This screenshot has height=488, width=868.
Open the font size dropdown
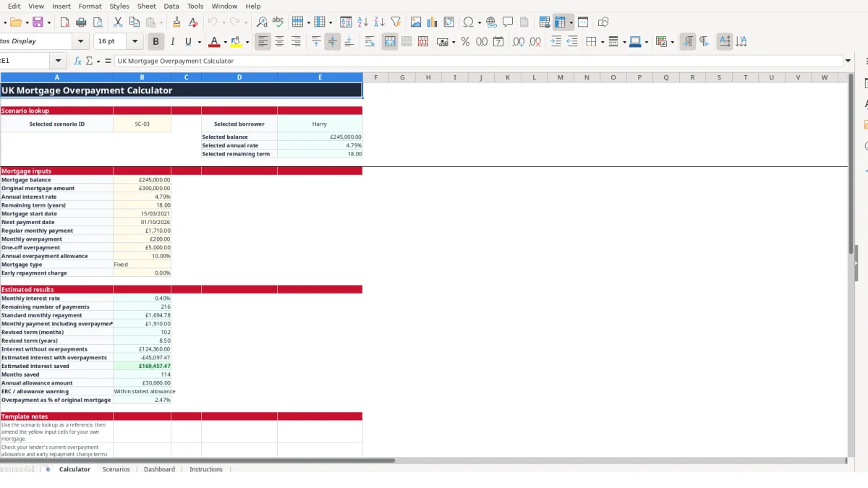(x=135, y=42)
